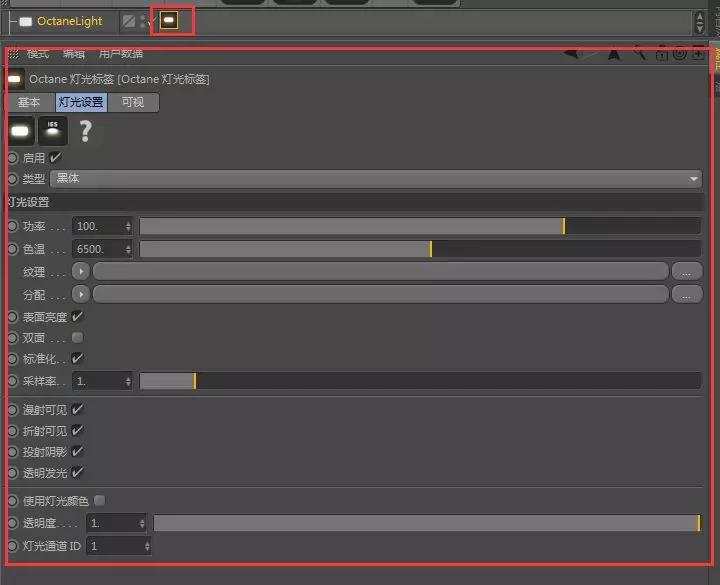Click the 功率 slider bar
Screen dimensions: 720x585
pyautogui.click(x=420, y=226)
